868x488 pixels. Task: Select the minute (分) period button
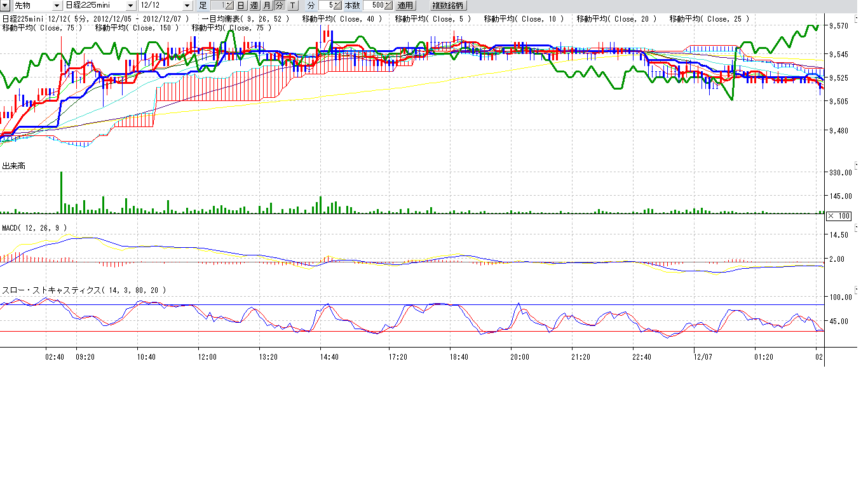click(x=280, y=6)
